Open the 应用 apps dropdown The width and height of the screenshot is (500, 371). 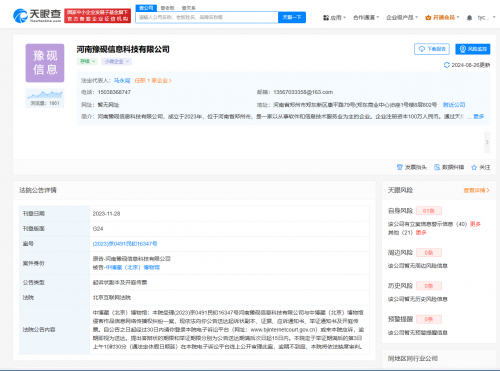(335, 17)
